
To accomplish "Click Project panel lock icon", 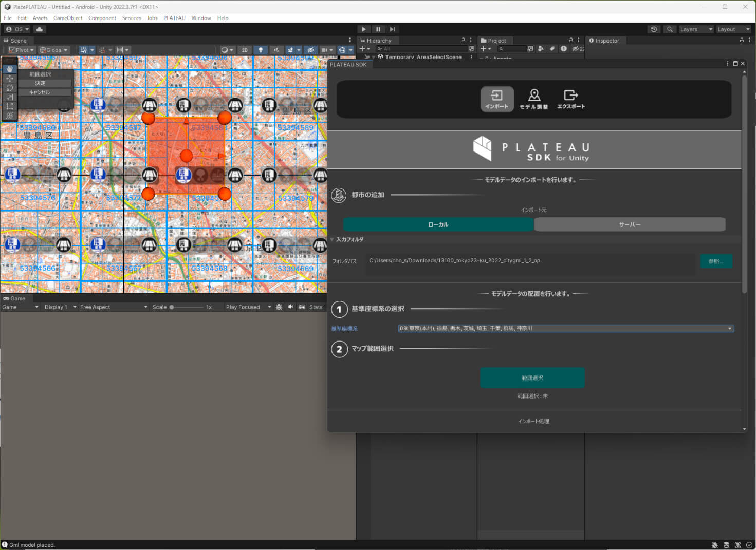I will [x=571, y=40].
